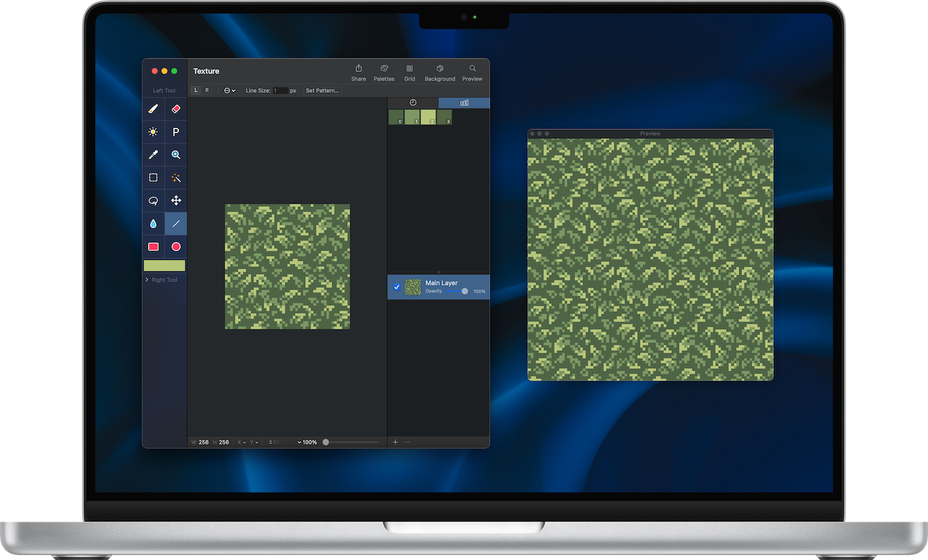Viewport: 928px width, 560px height.
Task: Click the Main Layer thumbnail
Action: click(413, 287)
